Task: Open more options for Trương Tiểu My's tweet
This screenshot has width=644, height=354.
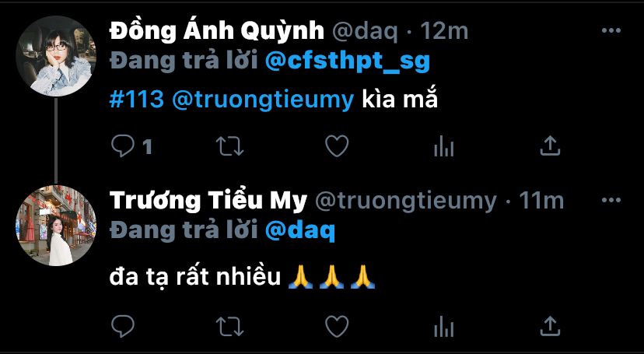Action: pos(611,201)
